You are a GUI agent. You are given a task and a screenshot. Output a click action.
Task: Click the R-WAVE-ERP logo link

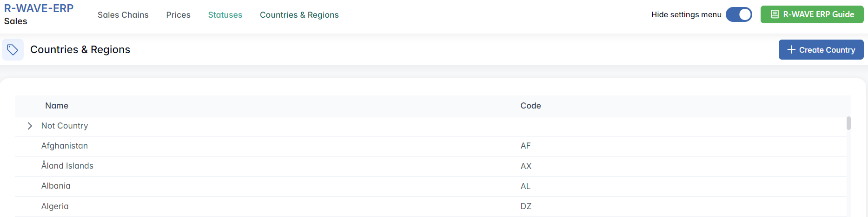pyautogui.click(x=39, y=8)
